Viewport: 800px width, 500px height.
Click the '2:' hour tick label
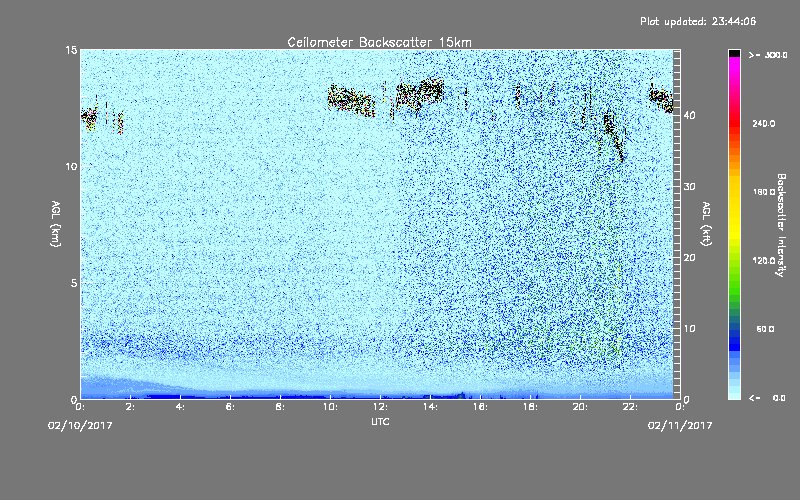pyautogui.click(x=130, y=407)
